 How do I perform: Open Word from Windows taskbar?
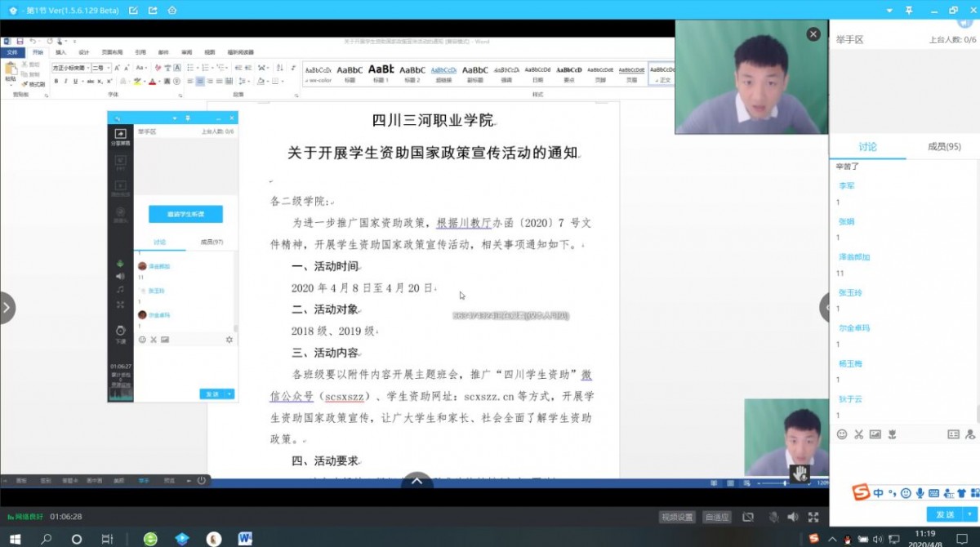pos(244,539)
